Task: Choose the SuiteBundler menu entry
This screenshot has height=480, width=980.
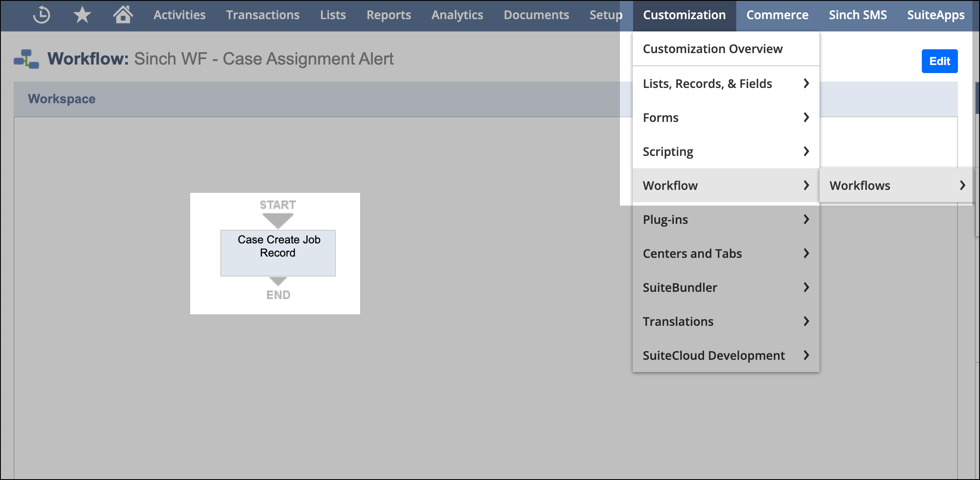Action: (726, 287)
